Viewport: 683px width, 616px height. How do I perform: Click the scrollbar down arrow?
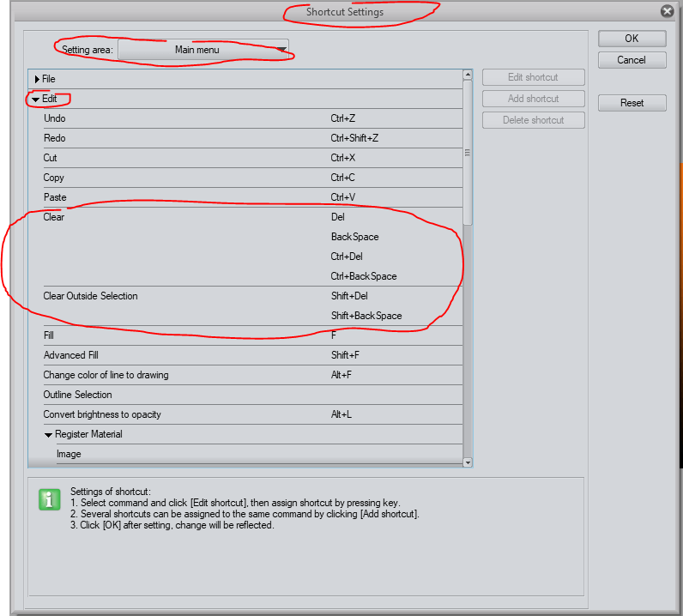[x=468, y=462]
